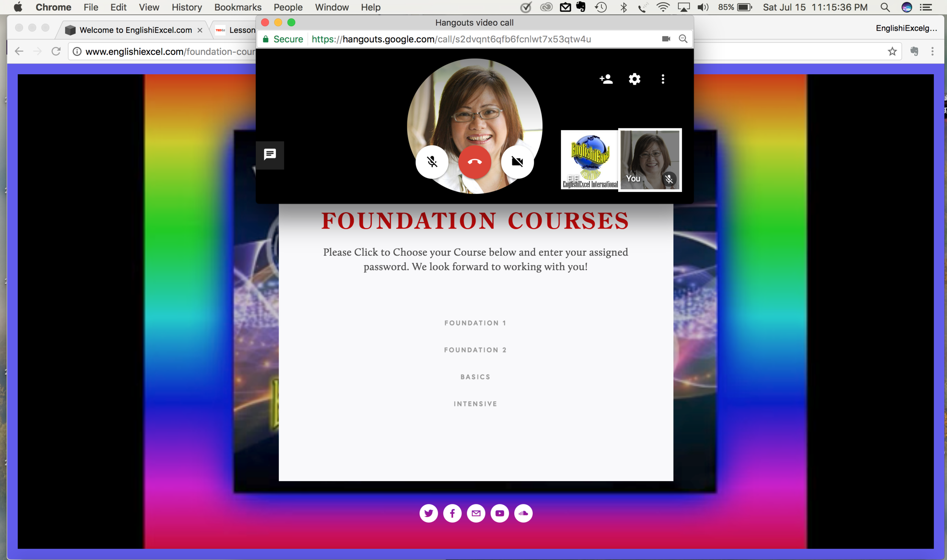Select the 'You' self-view thumbnail

pyautogui.click(x=650, y=160)
